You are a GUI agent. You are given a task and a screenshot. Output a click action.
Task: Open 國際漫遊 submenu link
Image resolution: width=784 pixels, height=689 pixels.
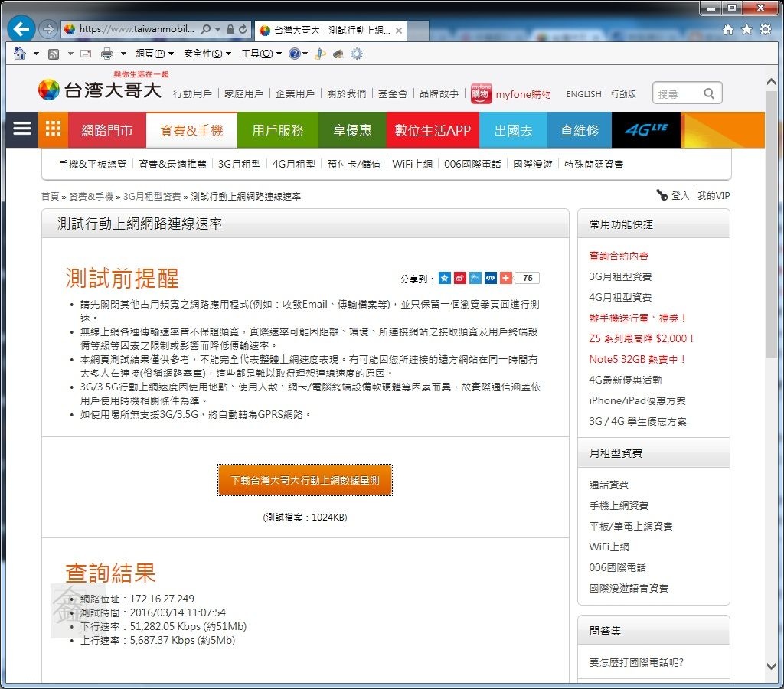533,164
